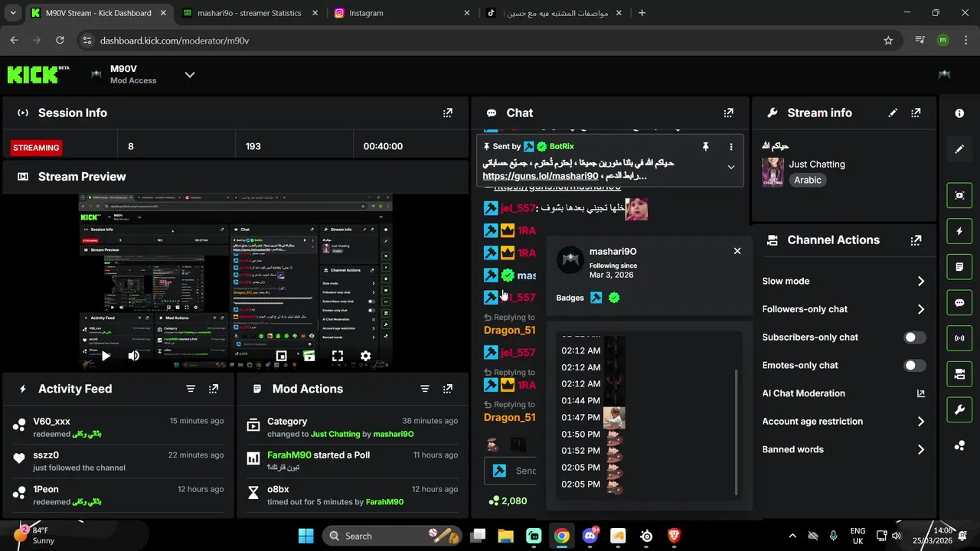Toggle theater mode in stream preview
This screenshot has width=980, height=551.
pyautogui.click(x=309, y=356)
